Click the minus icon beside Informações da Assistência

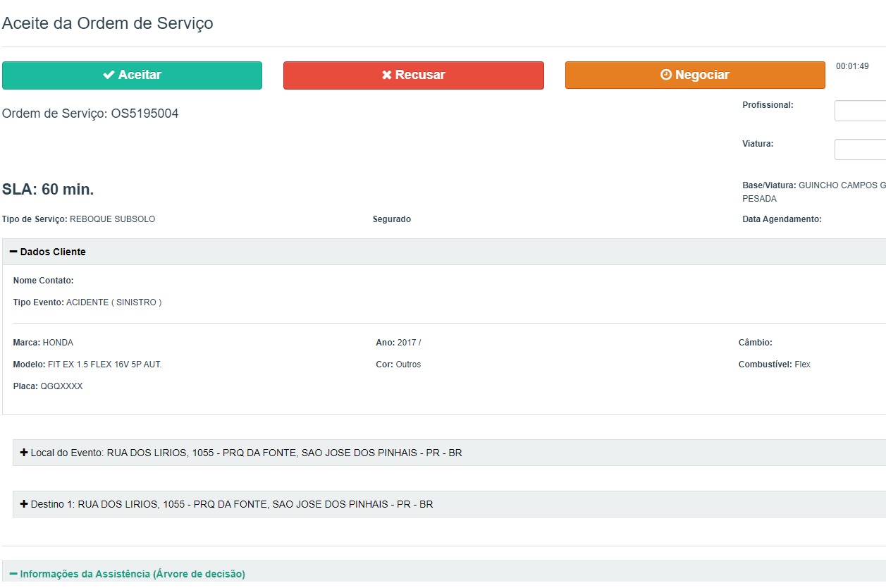(x=13, y=574)
